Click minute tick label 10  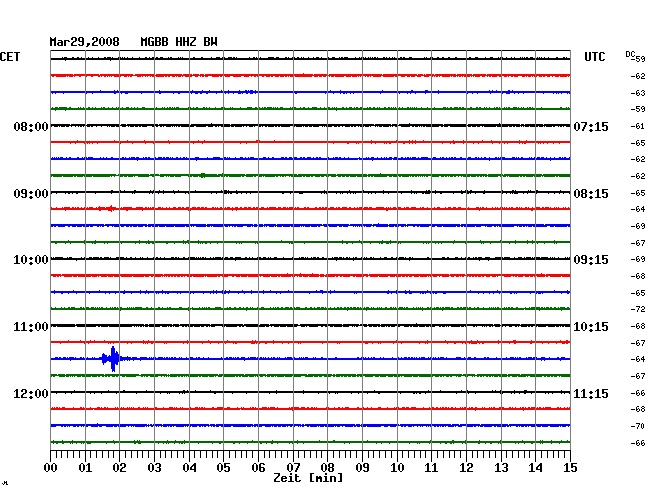(x=397, y=467)
